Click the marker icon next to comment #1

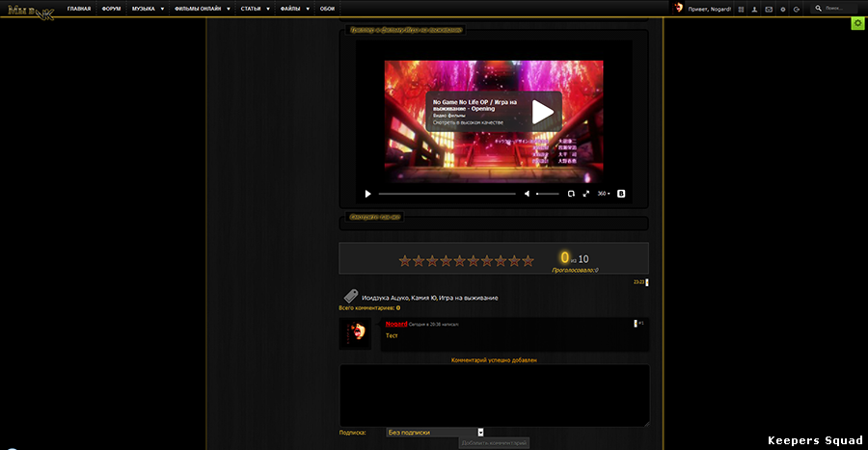pos(636,324)
